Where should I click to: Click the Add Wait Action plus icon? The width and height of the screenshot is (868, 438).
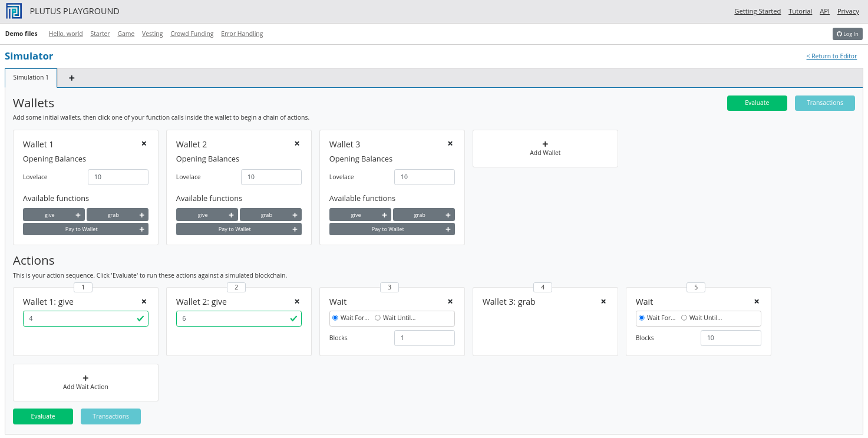point(85,378)
